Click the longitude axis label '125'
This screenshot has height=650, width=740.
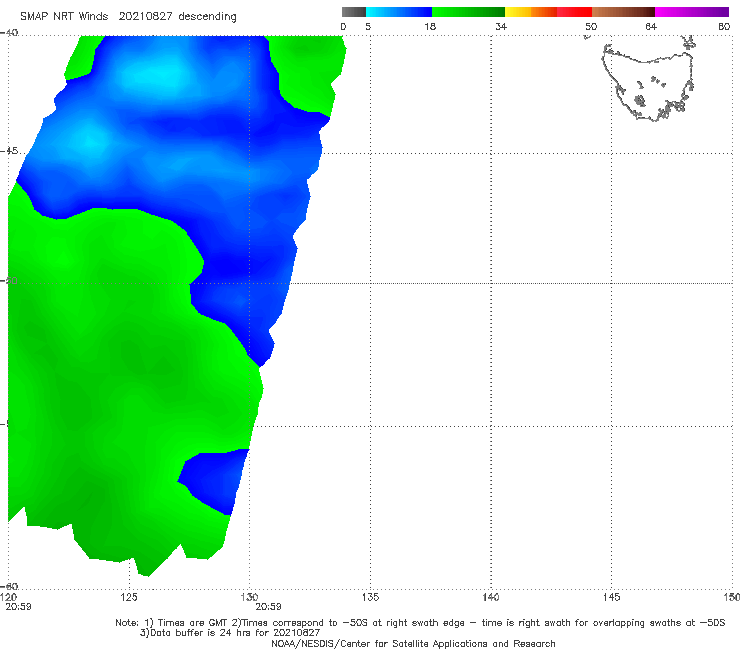(x=129, y=597)
